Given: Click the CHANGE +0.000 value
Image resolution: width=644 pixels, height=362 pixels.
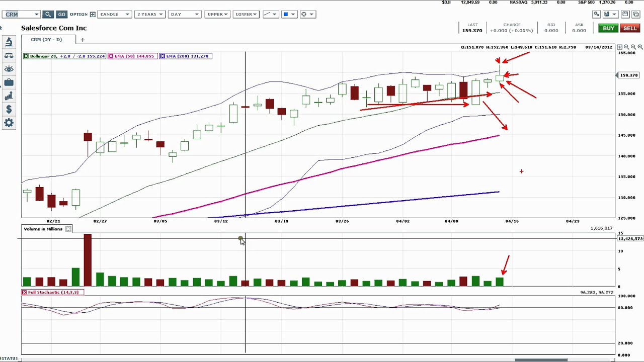Looking at the screenshot, I should pyautogui.click(x=512, y=31).
